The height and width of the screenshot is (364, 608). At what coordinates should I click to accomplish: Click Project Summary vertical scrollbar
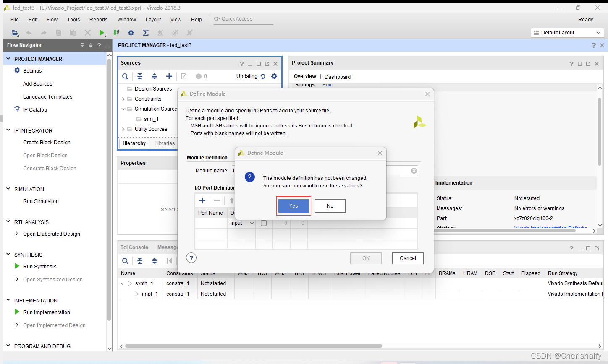tap(600, 131)
